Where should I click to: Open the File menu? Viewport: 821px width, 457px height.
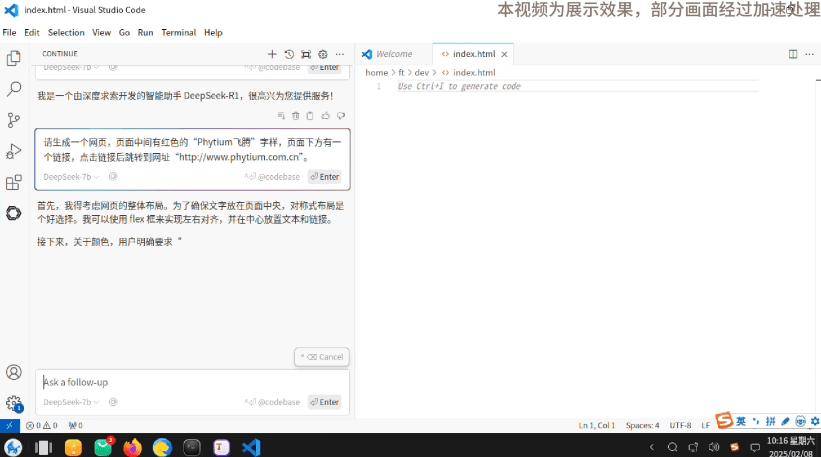pos(9,32)
